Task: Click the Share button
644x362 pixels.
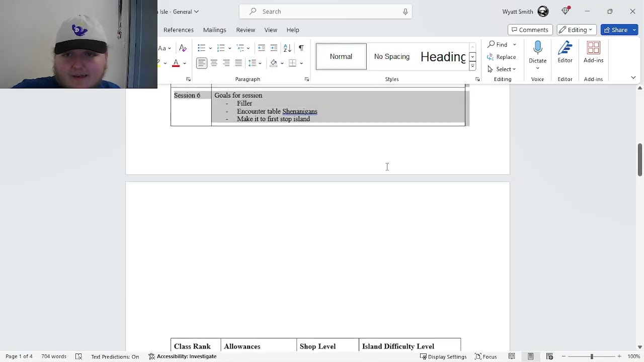Action: click(615, 30)
